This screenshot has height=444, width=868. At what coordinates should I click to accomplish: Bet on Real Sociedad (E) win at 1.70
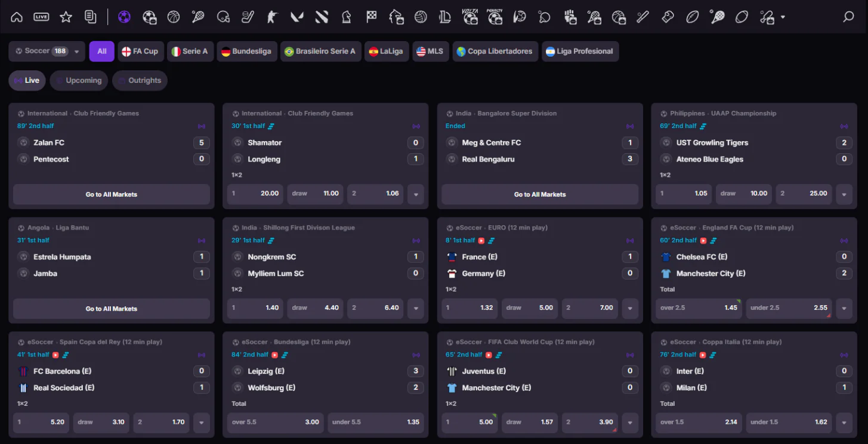[161, 423]
